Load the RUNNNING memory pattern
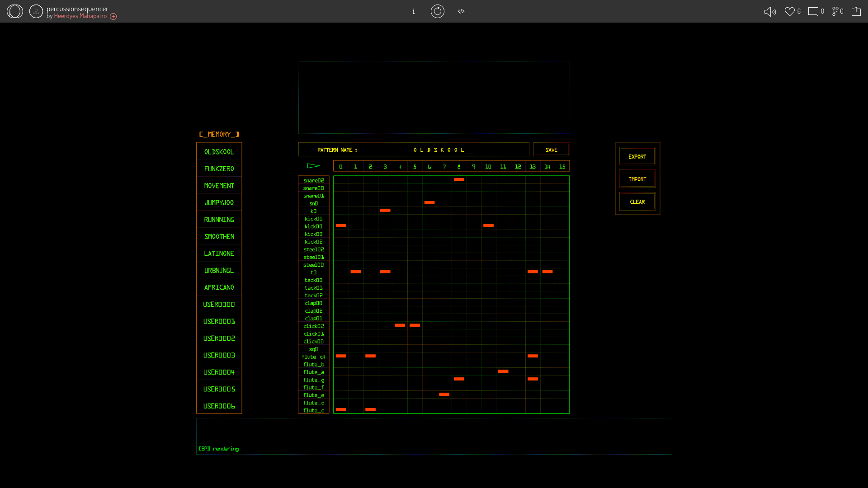 click(x=219, y=220)
